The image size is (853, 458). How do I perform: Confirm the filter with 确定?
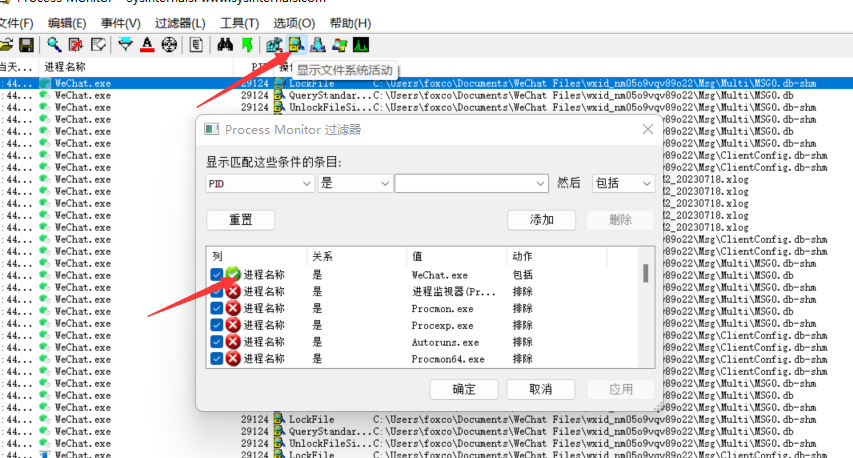pos(464,389)
